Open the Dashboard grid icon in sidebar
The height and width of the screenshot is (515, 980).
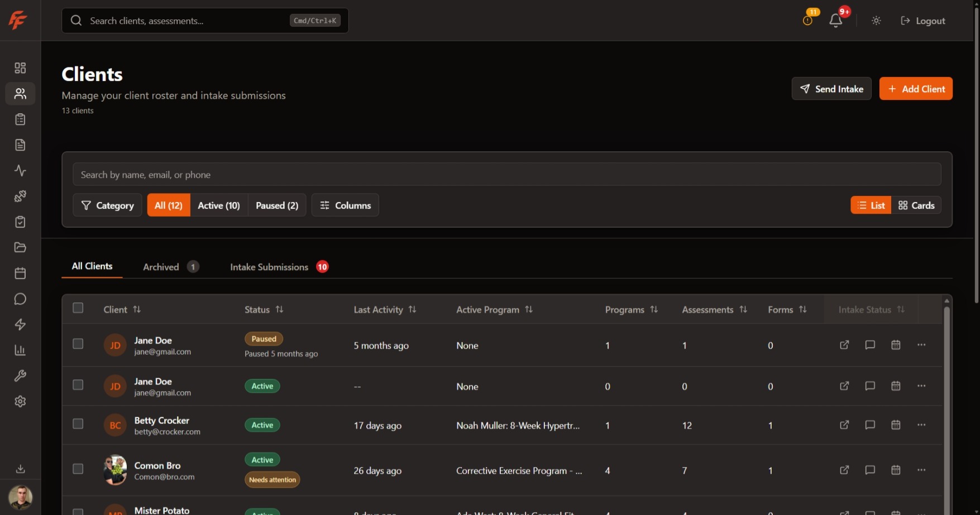[20, 68]
